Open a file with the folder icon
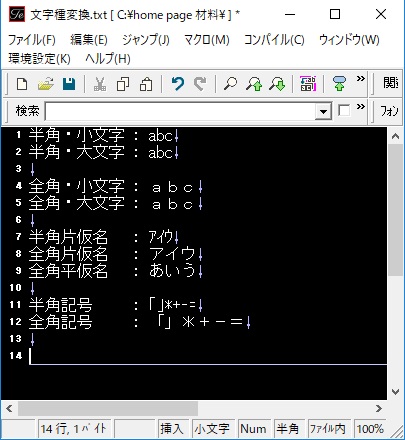 tap(46, 84)
